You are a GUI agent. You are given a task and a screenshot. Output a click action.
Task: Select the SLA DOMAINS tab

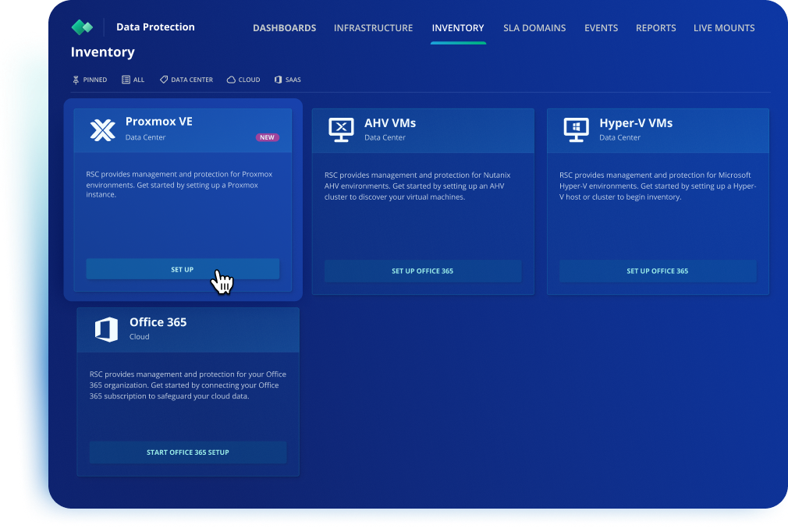click(534, 27)
